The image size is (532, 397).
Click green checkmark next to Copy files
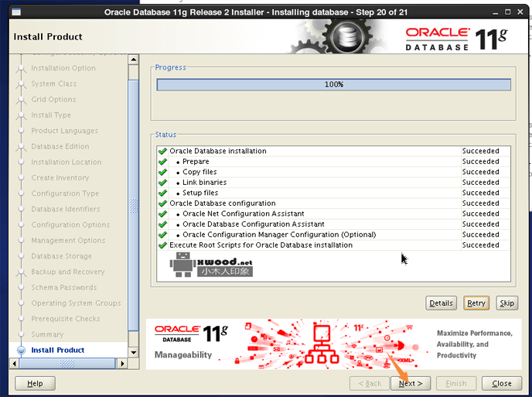162,173
